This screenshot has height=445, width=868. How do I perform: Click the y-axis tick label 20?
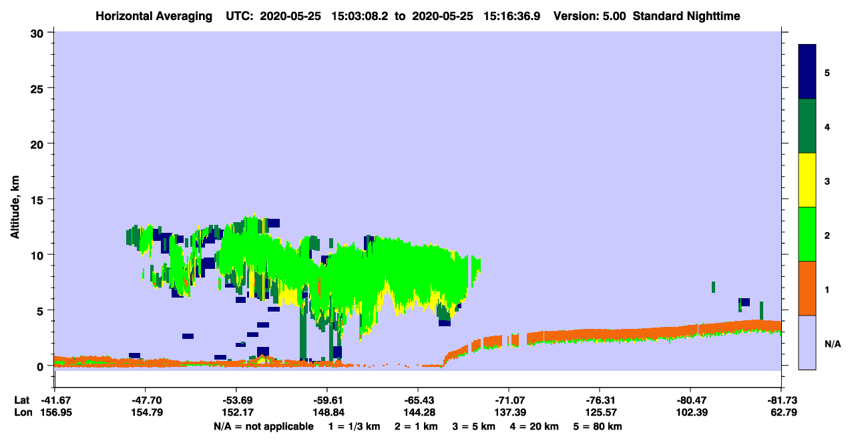[39, 144]
